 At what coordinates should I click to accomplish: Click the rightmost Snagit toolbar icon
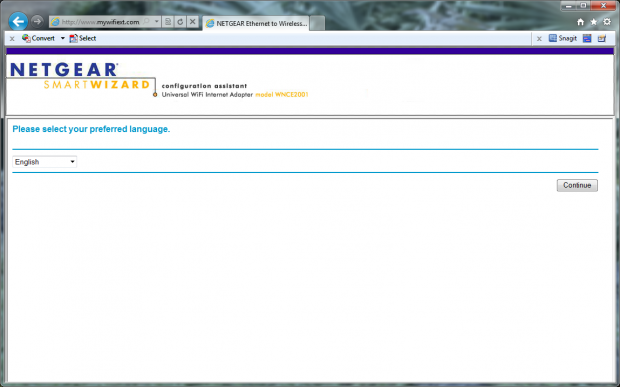pos(602,38)
